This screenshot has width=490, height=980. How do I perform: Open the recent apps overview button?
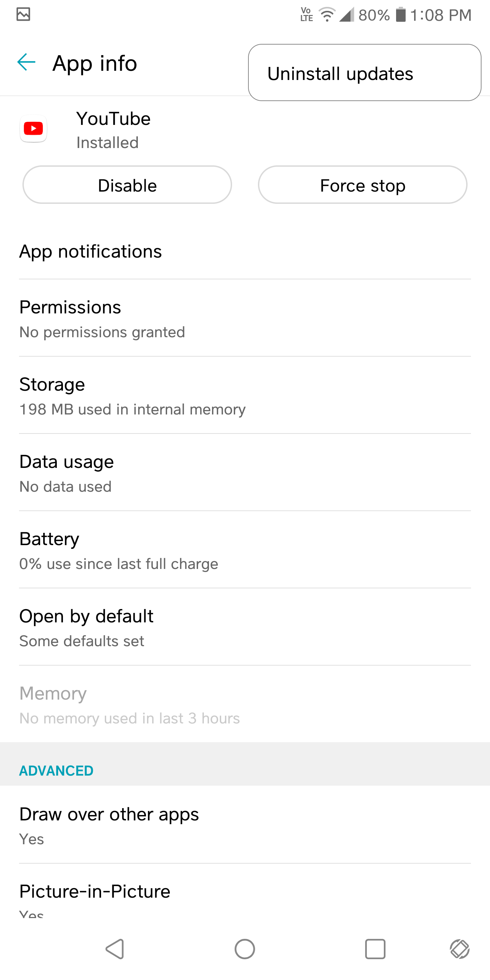tap(375, 949)
